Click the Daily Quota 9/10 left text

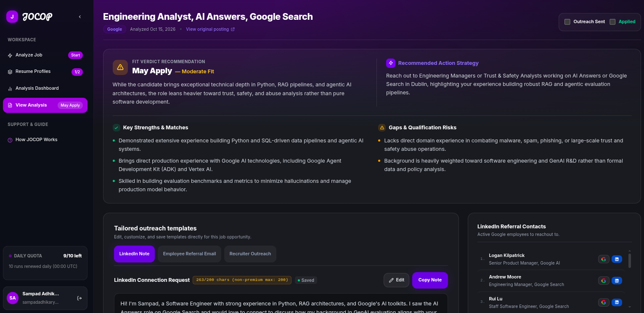click(x=72, y=256)
